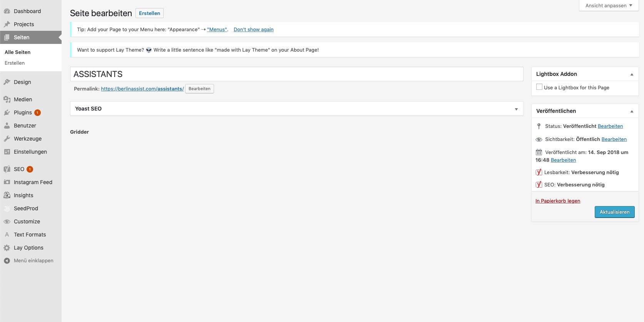Screen dimensions: 644x322
Task: Click the Plugins plug icon
Action: pyautogui.click(x=7, y=112)
